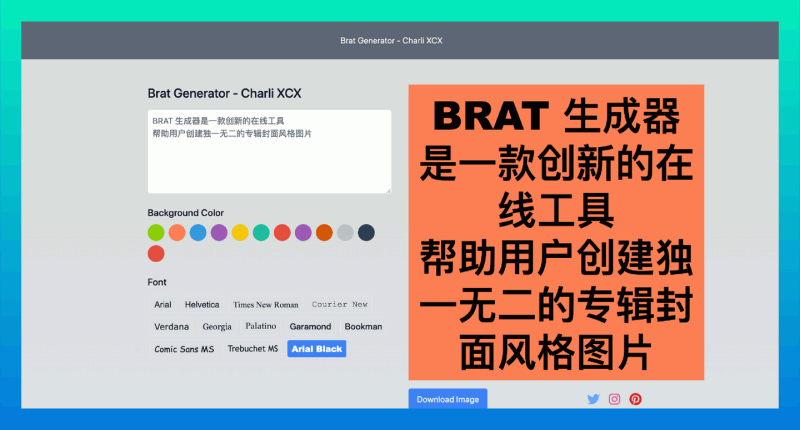The height and width of the screenshot is (430, 800).
Task: Pick the light orange background color swatch
Action: point(177,233)
